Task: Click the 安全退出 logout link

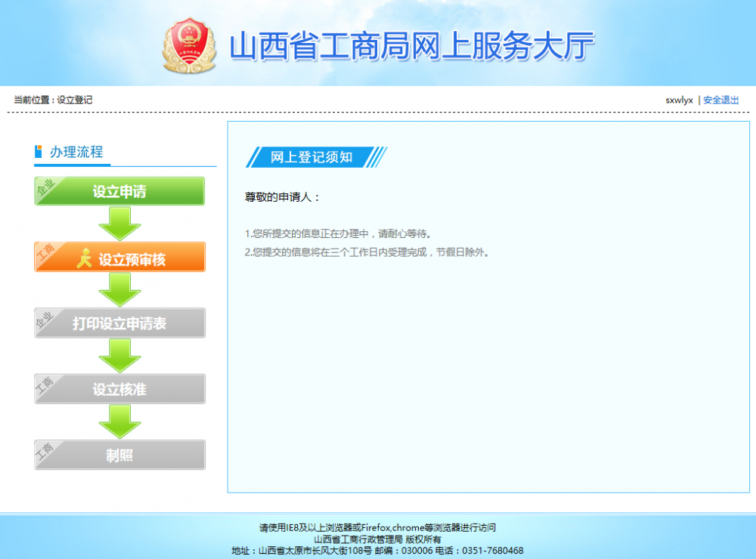Action: (x=720, y=99)
